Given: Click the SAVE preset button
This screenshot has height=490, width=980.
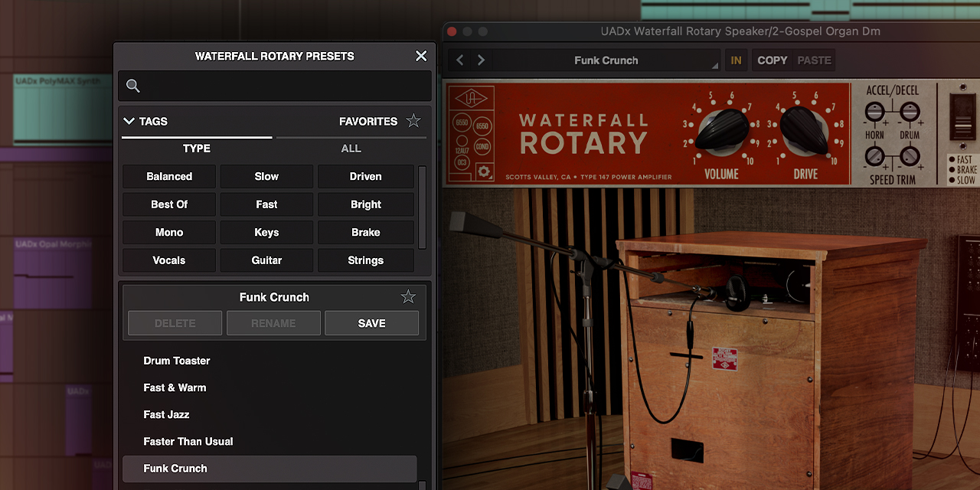Looking at the screenshot, I should [371, 323].
